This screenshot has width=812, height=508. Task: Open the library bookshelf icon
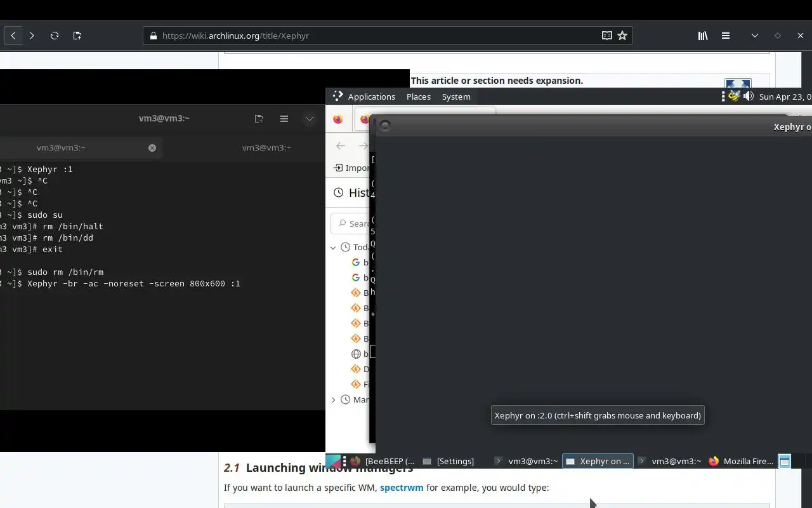[x=703, y=36]
